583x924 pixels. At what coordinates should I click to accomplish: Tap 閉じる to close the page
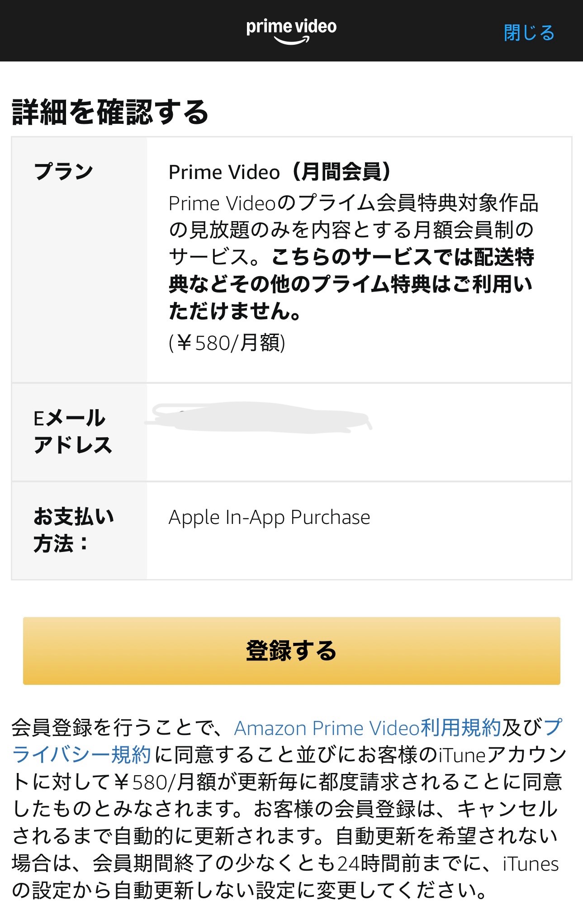click(x=528, y=33)
